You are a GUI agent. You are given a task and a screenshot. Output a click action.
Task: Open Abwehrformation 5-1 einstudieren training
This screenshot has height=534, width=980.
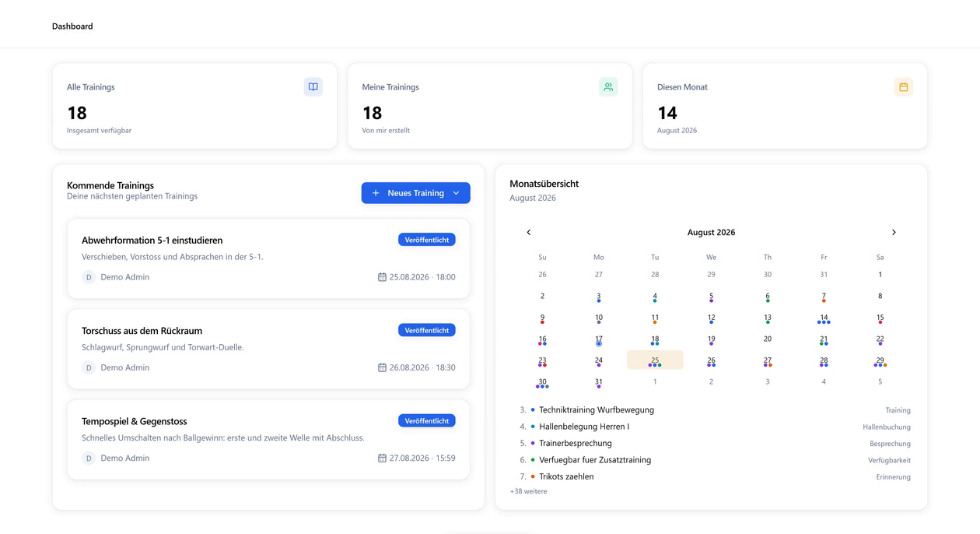click(x=269, y=258)
